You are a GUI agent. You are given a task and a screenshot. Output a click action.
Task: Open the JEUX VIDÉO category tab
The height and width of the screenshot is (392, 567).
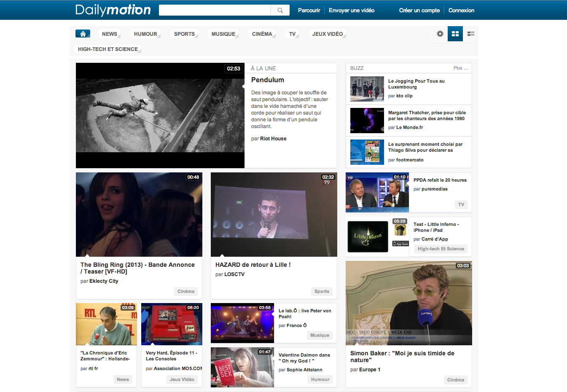coord(328,34)
